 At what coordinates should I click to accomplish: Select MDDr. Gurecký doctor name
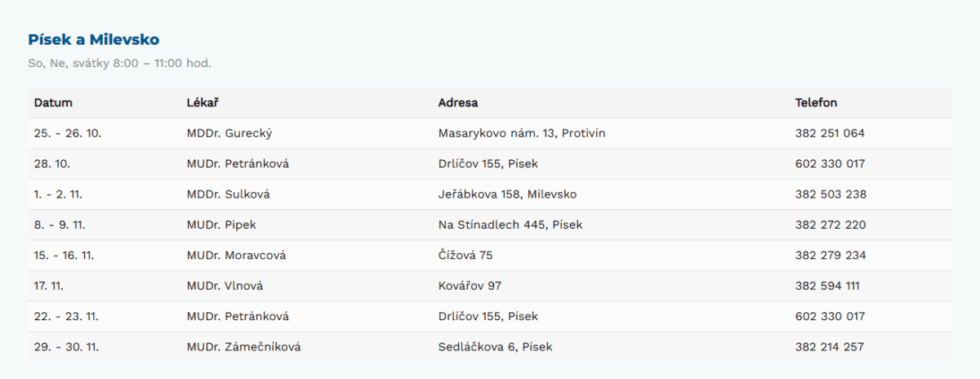point(235,133)
